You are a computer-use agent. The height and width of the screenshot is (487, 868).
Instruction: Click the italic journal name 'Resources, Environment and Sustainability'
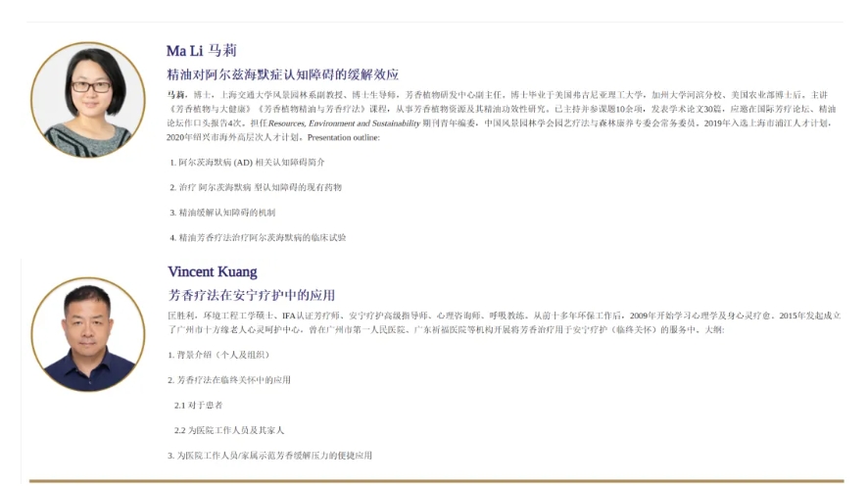pyautogui.click(x=343, y=123)
